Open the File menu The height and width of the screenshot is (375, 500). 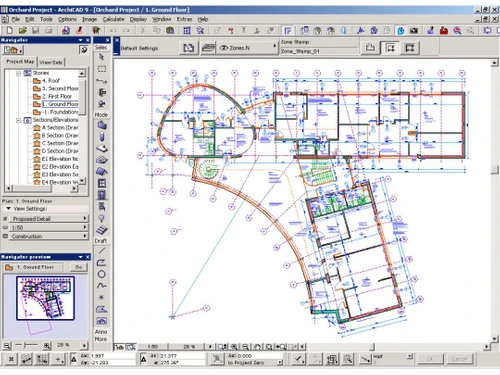tap(16, 19)
